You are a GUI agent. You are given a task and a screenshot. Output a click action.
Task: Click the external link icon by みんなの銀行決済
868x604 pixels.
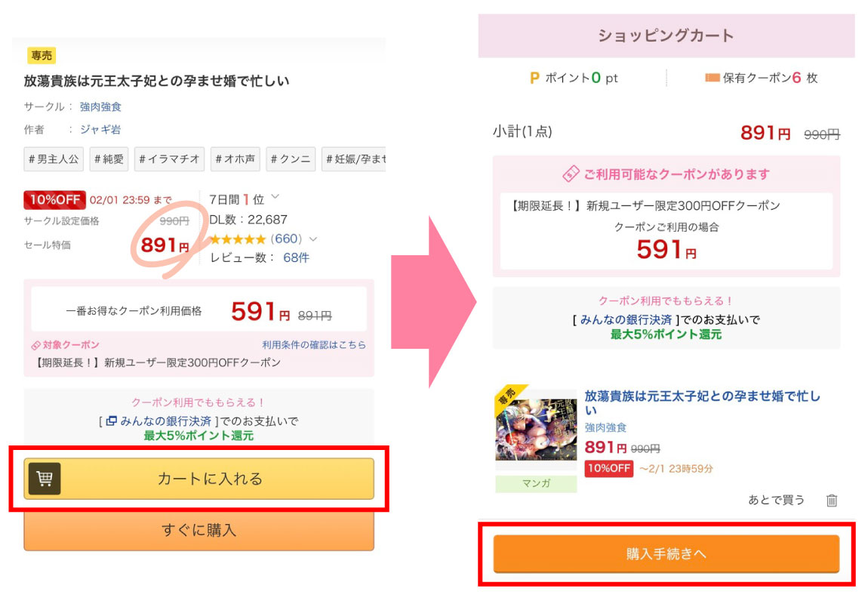pos(111,421)
